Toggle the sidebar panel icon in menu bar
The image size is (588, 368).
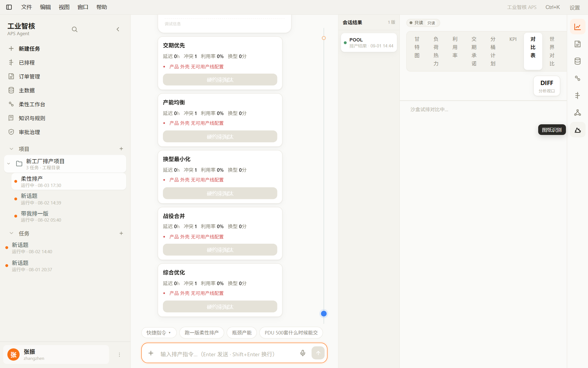click(9, 7)
